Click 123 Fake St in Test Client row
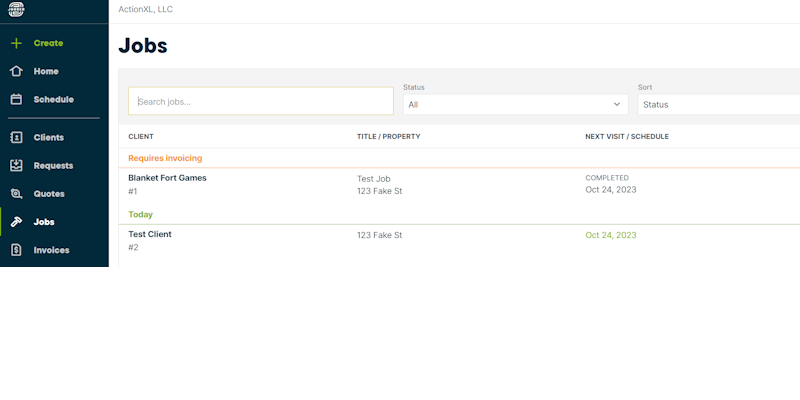The height and width of the screenshot is (400, 800). (x=379, y=235)
